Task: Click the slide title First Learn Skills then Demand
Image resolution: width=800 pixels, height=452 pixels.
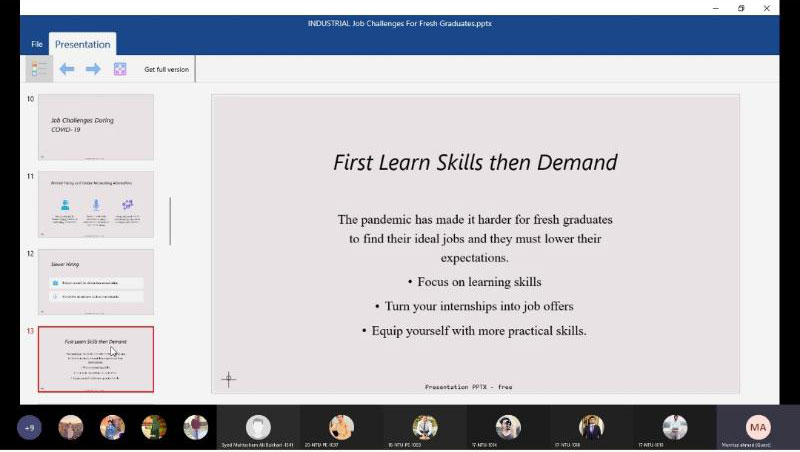Action: [475, 163]
